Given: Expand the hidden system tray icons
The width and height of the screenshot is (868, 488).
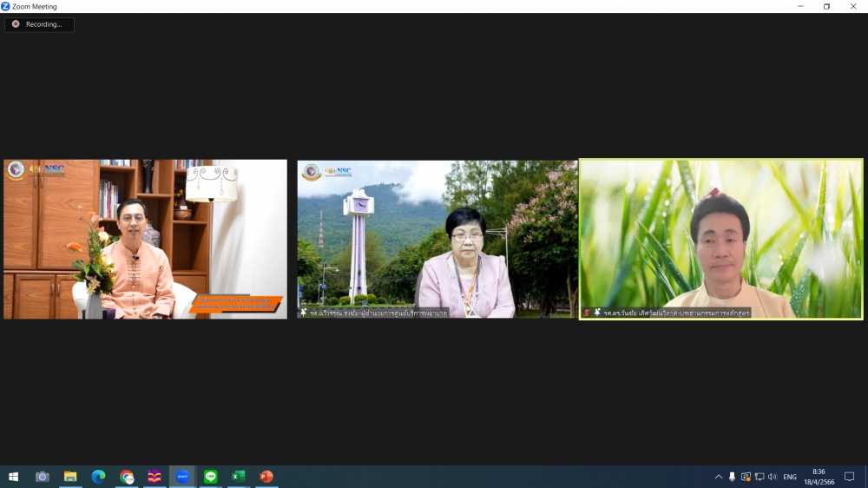Looking at the screenshot, I should [719, 477].
